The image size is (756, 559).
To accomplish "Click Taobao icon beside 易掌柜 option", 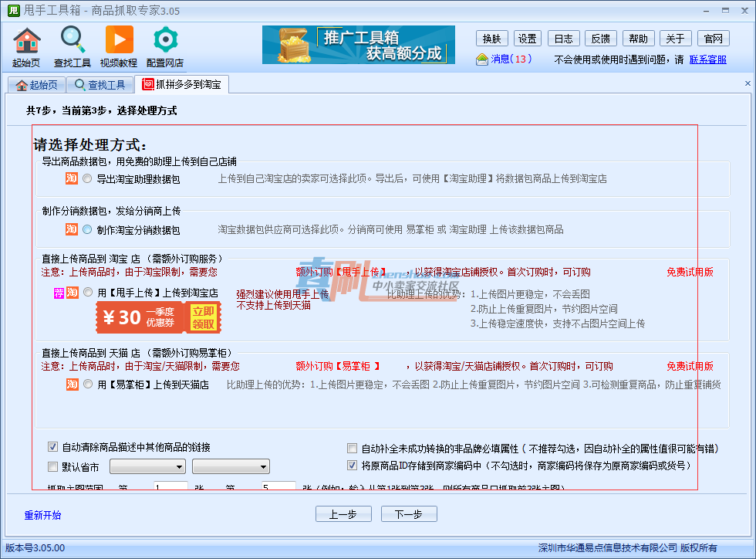I will (73, 385).
